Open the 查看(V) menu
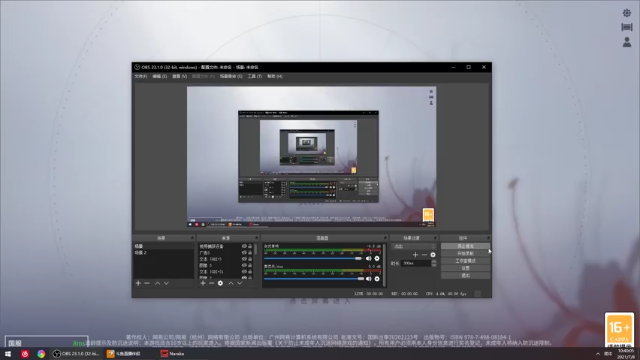640x360 pixels. point(179,76)
